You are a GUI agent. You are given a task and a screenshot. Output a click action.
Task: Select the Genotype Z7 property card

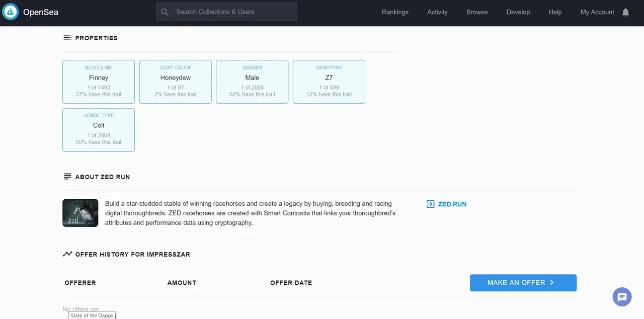pos(329,82)
